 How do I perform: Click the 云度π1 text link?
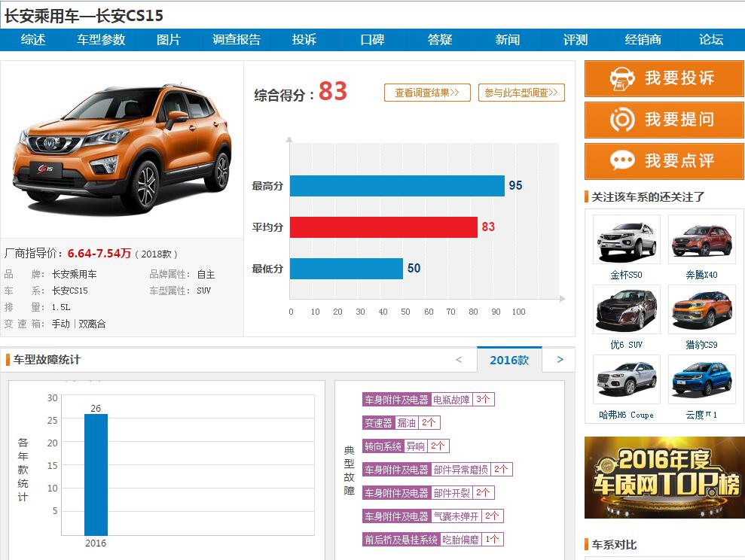(702, 415)
